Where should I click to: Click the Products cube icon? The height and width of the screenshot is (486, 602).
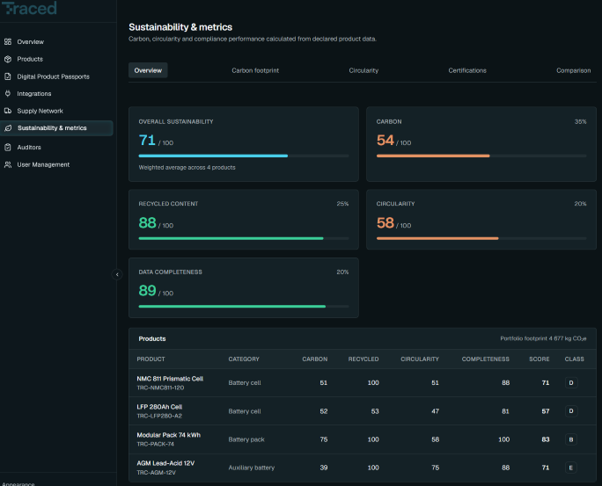8,59
